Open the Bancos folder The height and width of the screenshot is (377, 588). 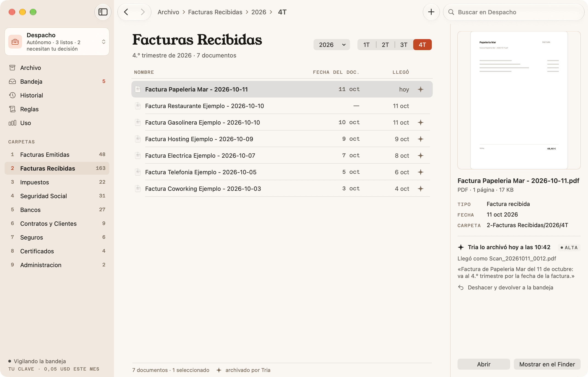(57, 210)
